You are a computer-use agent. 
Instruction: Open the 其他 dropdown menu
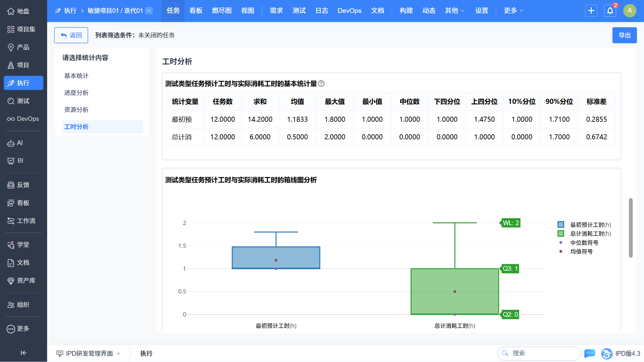pyautogui.click(x=454, y=11)
